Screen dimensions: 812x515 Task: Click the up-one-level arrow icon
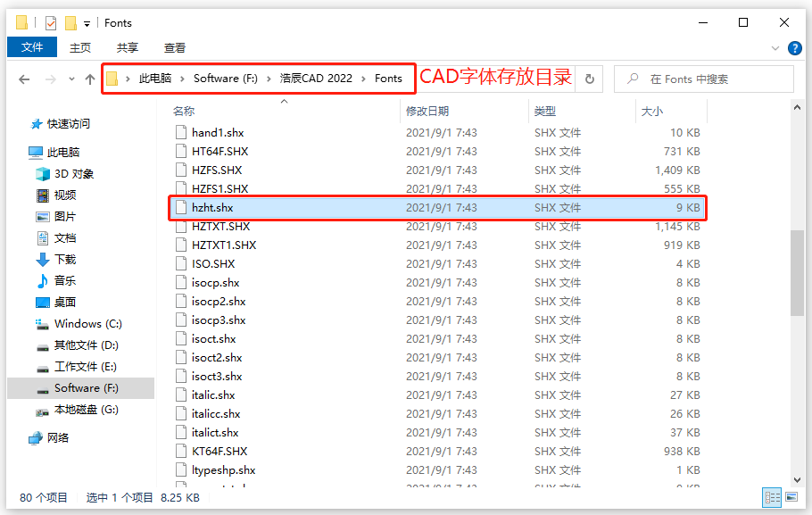pyautogui.click(x=89, y=79)
